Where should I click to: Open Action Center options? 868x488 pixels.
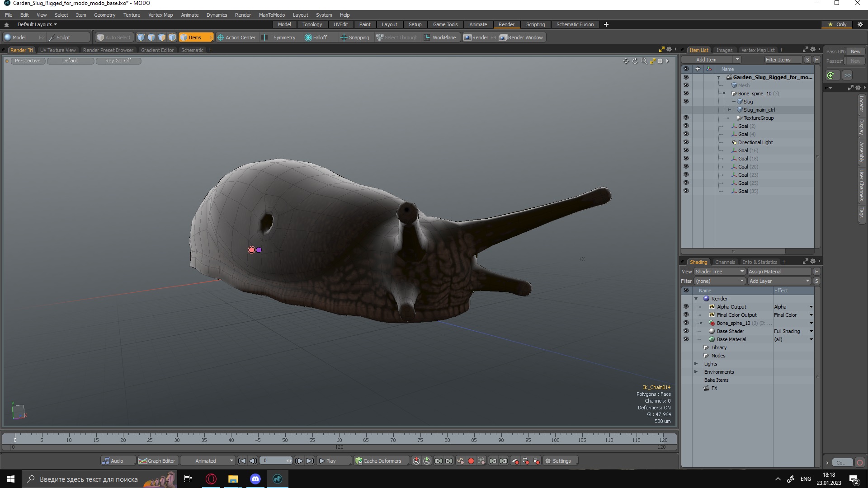236,38
